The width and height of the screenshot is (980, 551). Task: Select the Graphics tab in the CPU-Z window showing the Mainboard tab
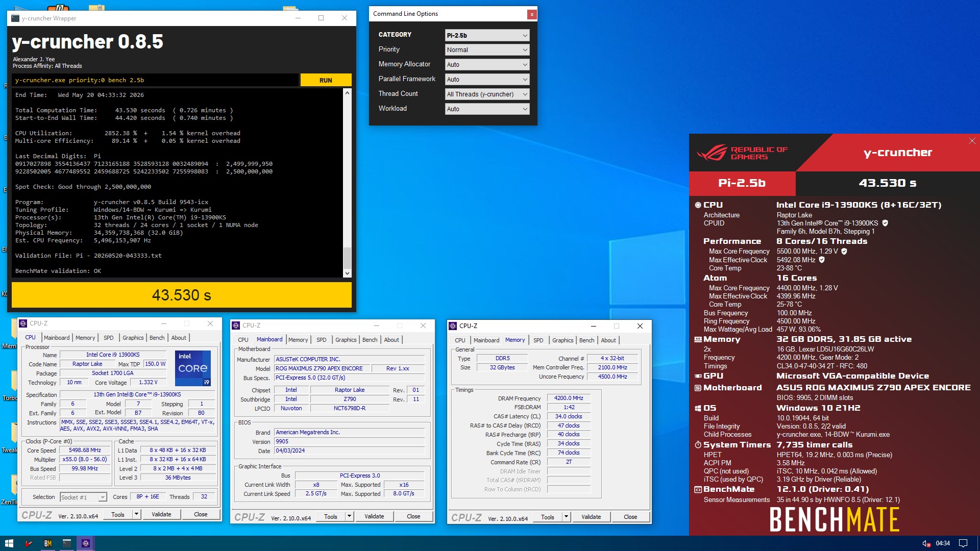(346, 340)
